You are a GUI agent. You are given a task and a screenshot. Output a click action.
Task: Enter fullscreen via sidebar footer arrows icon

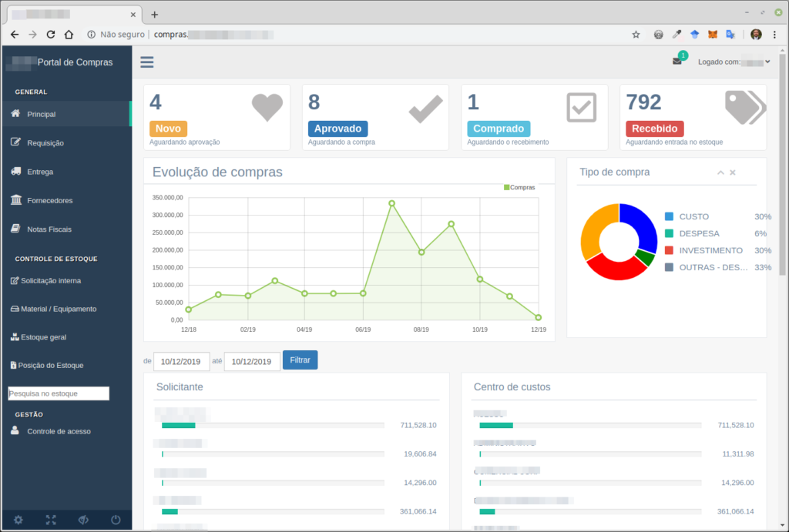(x=51, y=520)
